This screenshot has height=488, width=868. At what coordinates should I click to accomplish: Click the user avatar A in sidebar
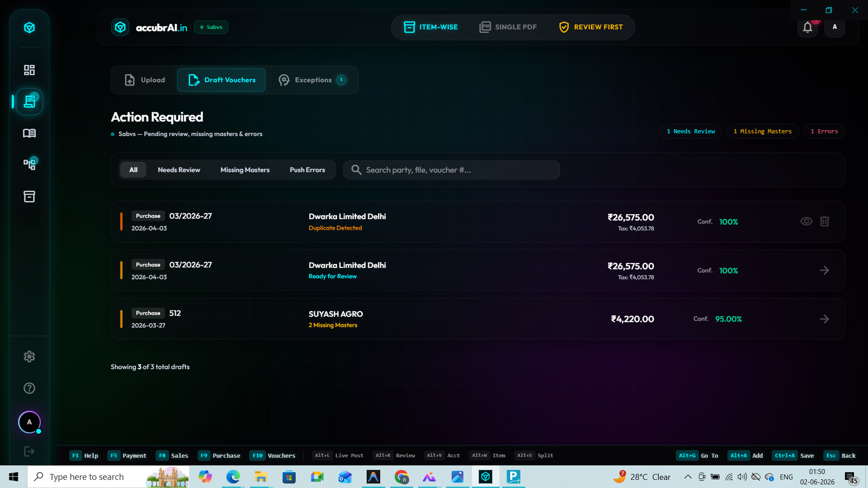tap(29, 422)
